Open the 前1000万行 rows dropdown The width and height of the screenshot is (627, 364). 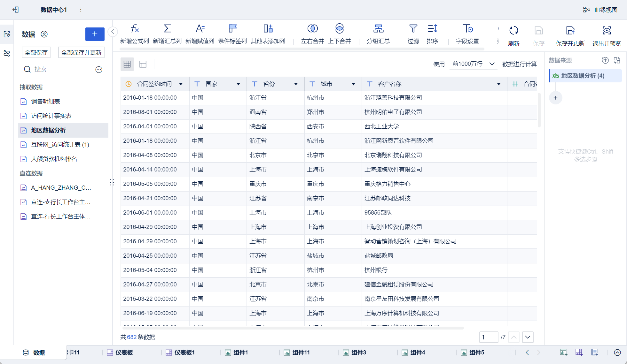pos(473,64)
